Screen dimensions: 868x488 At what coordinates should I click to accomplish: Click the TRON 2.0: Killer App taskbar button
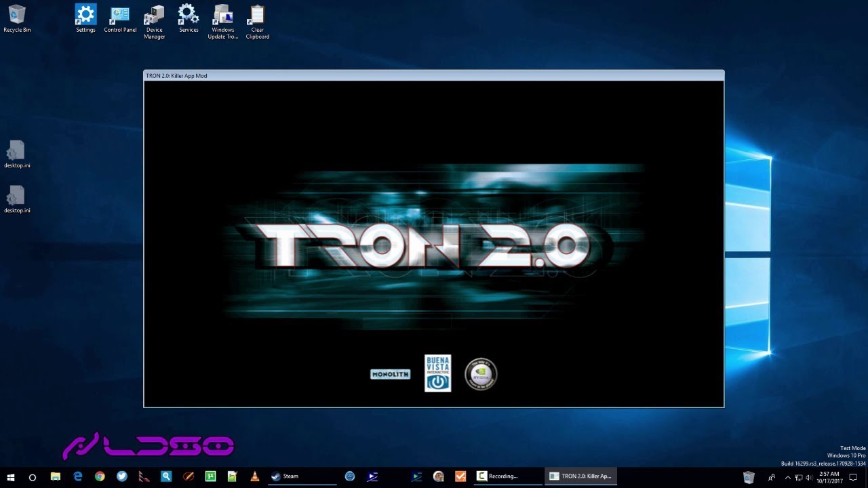coord(580,476)
